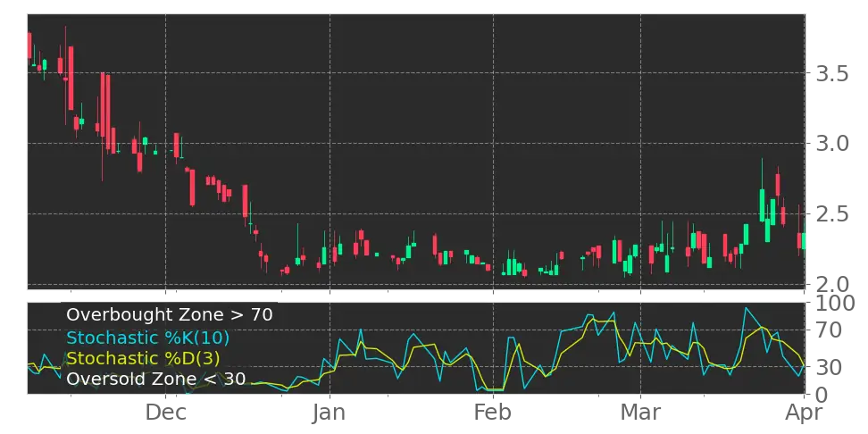Toggle the Stochastic %K(10) legend entry
868x434 pixels.
coord(148,338)
